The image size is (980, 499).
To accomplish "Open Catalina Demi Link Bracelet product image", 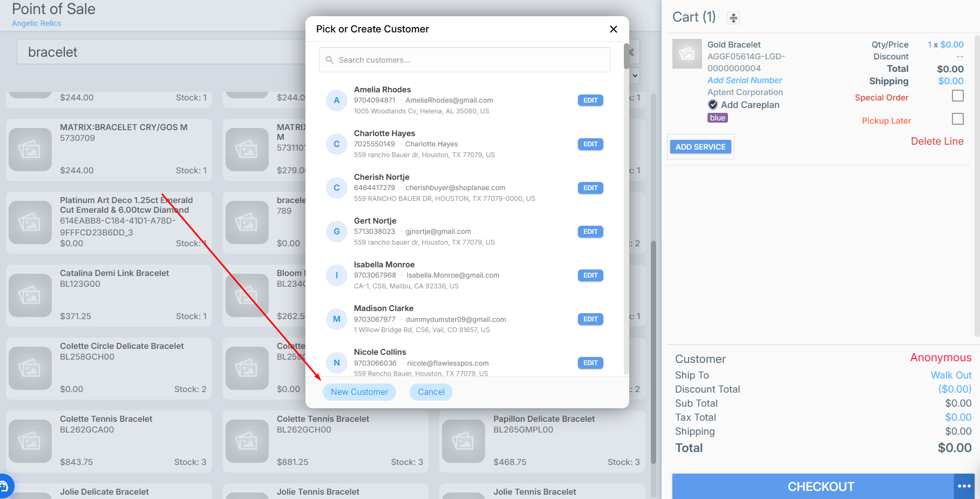I will pos(30,295).
